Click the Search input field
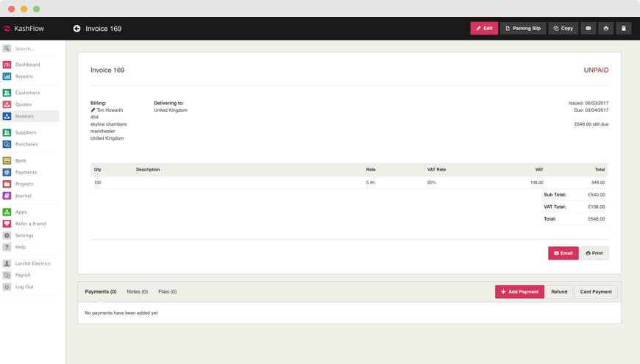The width and height of the screenshot is (640, 364). 35,49
